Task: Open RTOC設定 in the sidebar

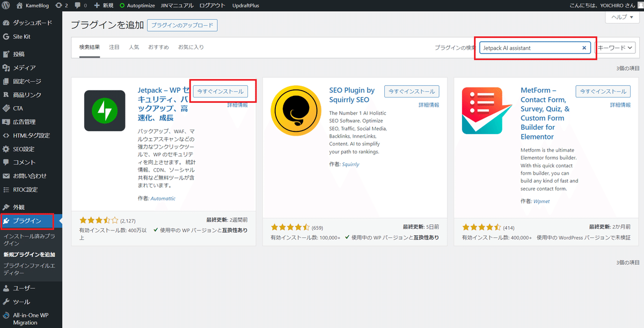Action: click(x=31, y=190)
